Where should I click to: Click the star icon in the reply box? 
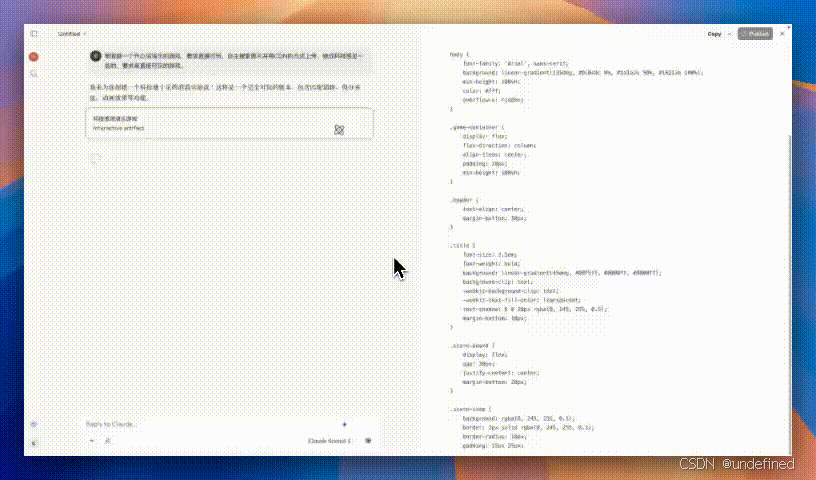pos(345,424)
